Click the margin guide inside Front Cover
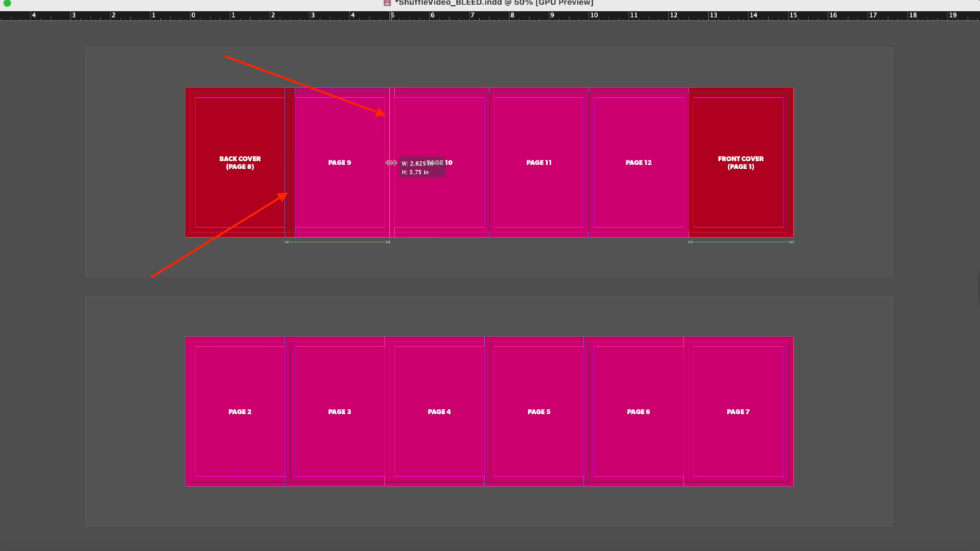Viewport: 980px width, 551px height. 740,99
